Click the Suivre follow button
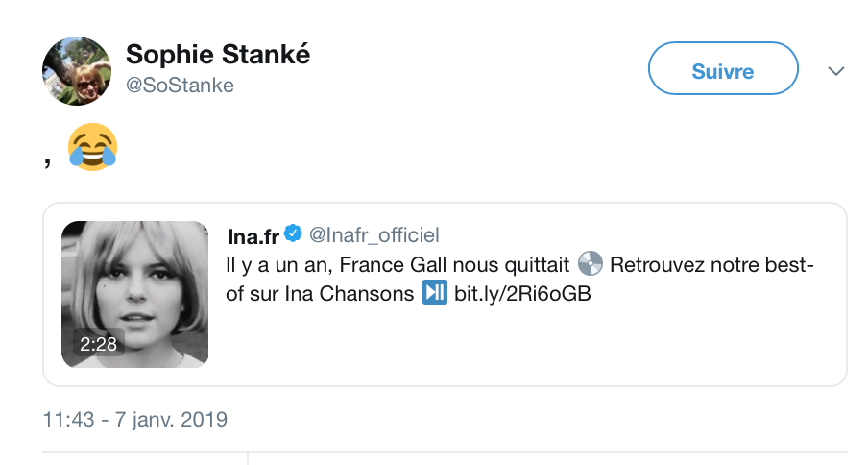The image size is (868, 465). coord(723,68)
